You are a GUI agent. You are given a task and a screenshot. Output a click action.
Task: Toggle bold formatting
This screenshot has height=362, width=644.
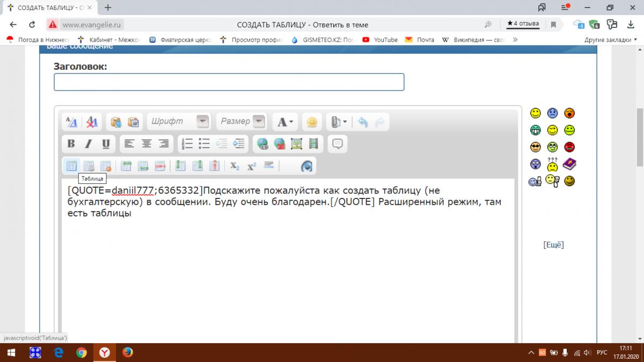click(71, 144)
